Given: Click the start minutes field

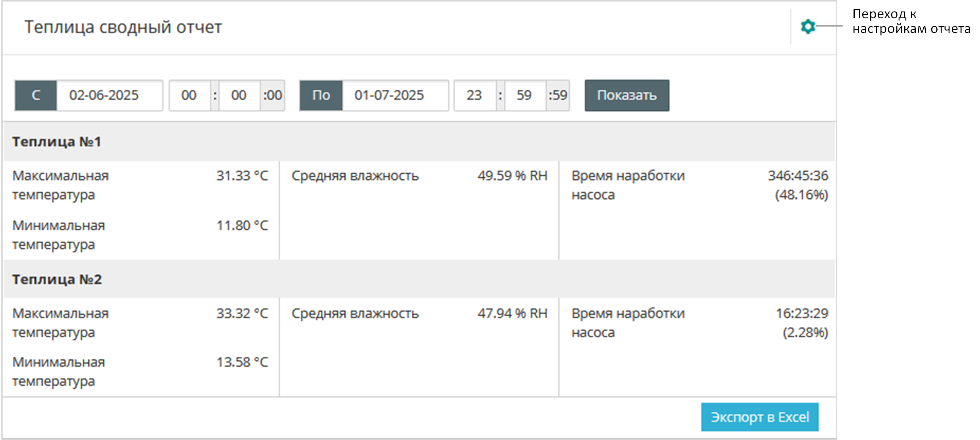Looking at the screenshot, I should point(239,96).
